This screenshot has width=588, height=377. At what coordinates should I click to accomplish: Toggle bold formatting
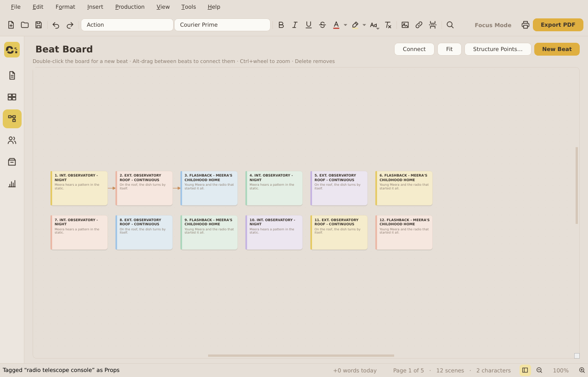pos(281,25)
